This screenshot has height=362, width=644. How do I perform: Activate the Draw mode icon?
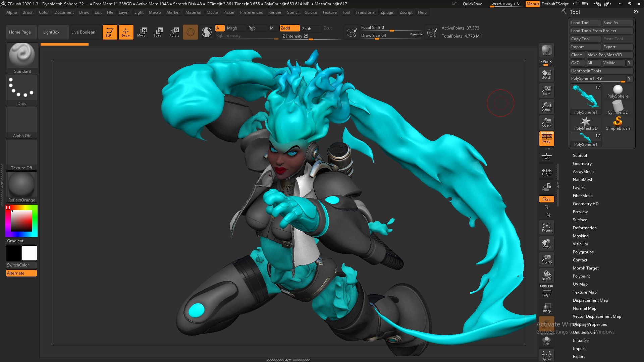[x=126, y=32]
